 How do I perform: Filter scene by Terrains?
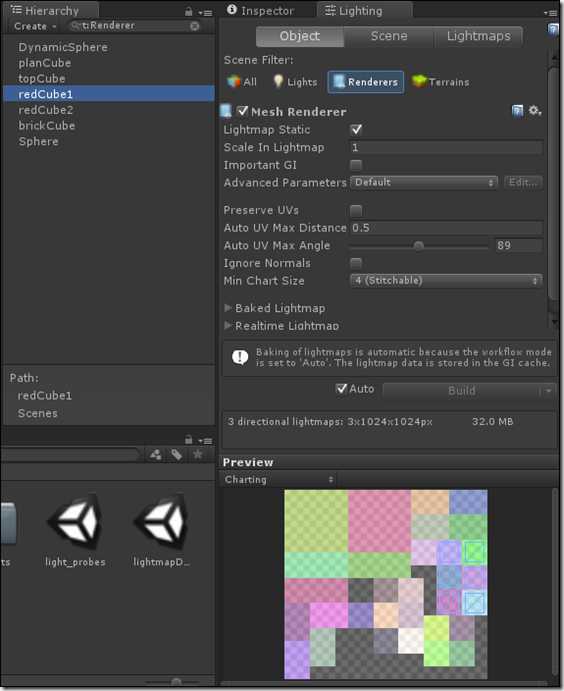tap(440, 82)
